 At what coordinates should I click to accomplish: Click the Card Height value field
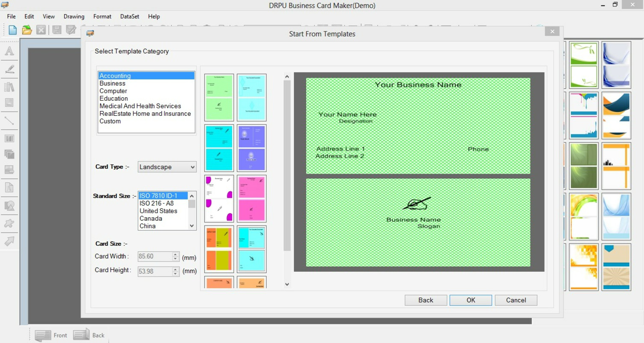155,271
